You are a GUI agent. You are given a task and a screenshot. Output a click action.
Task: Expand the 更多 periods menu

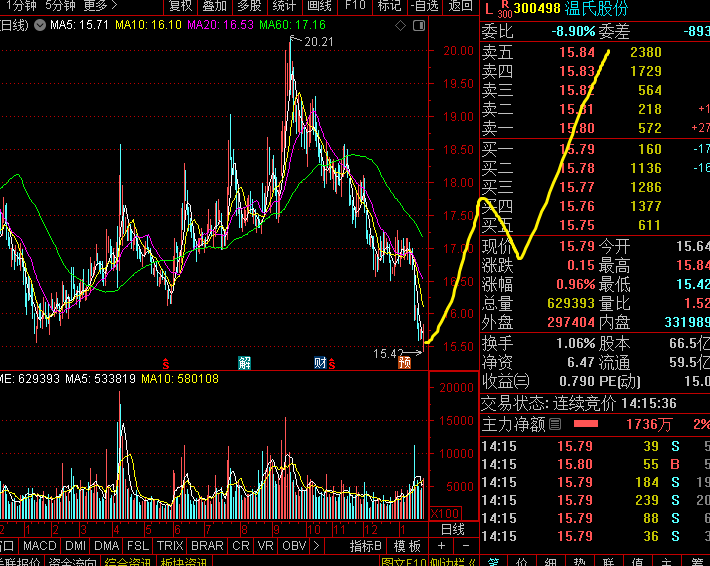point(100,6)
